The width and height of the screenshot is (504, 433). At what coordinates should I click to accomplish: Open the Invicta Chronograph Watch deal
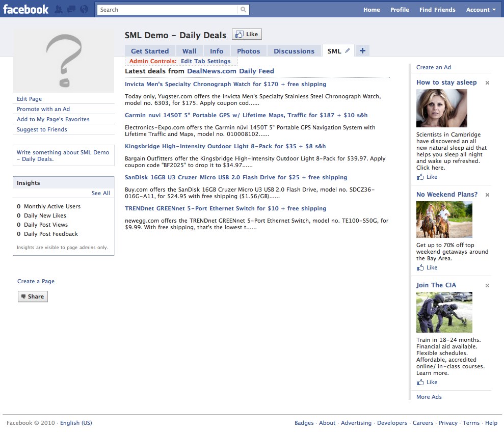pyautogui.click(x=225, y=84)
